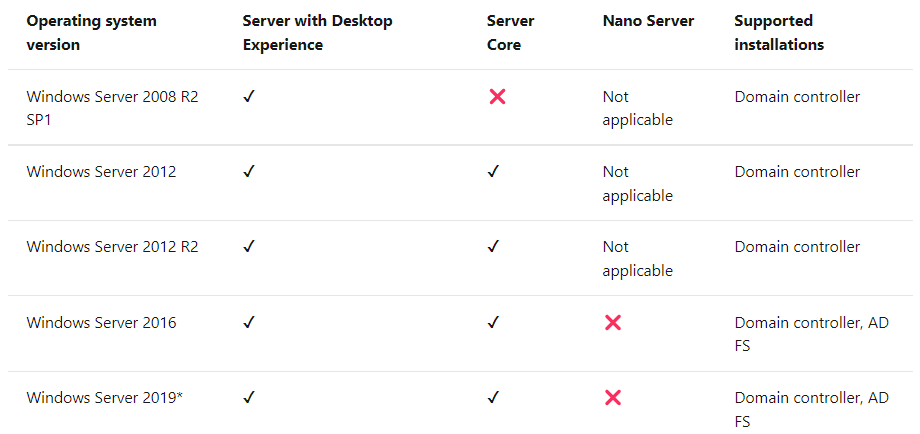Click Server Core checkmark for Windows Server 2012
The width and height of the screenshot is (920, 434).
click(493, 172)
